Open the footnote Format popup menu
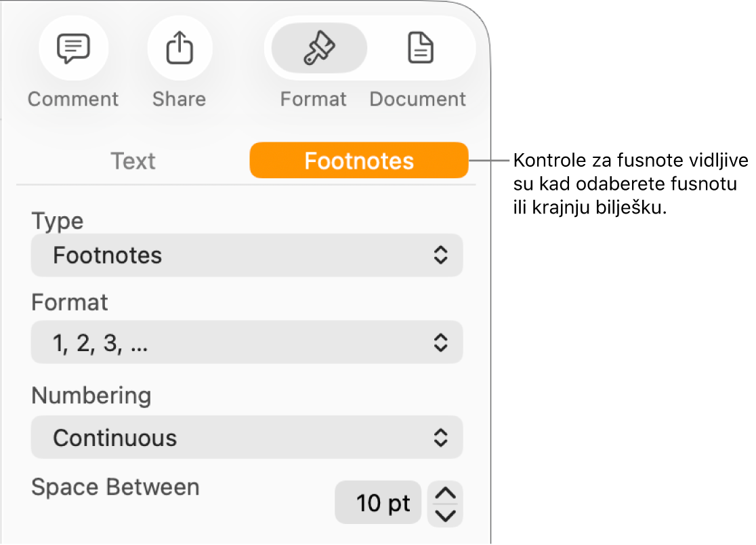756x545 pixels. pyautogui.click(x=247, y=342)
